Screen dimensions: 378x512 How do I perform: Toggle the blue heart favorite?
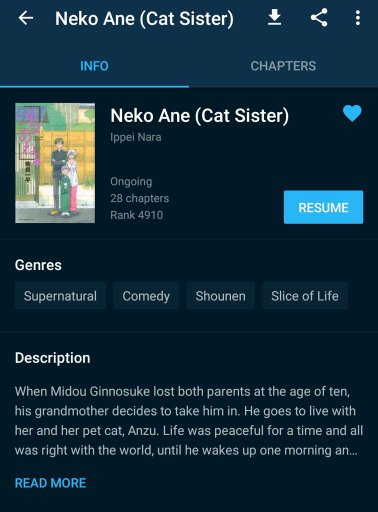point(352,113)
